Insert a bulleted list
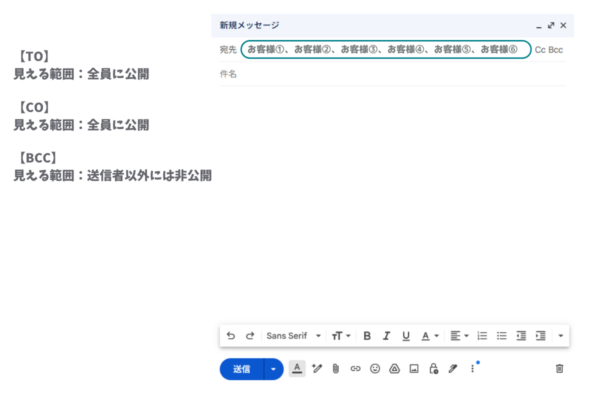 tap(502, 336)
